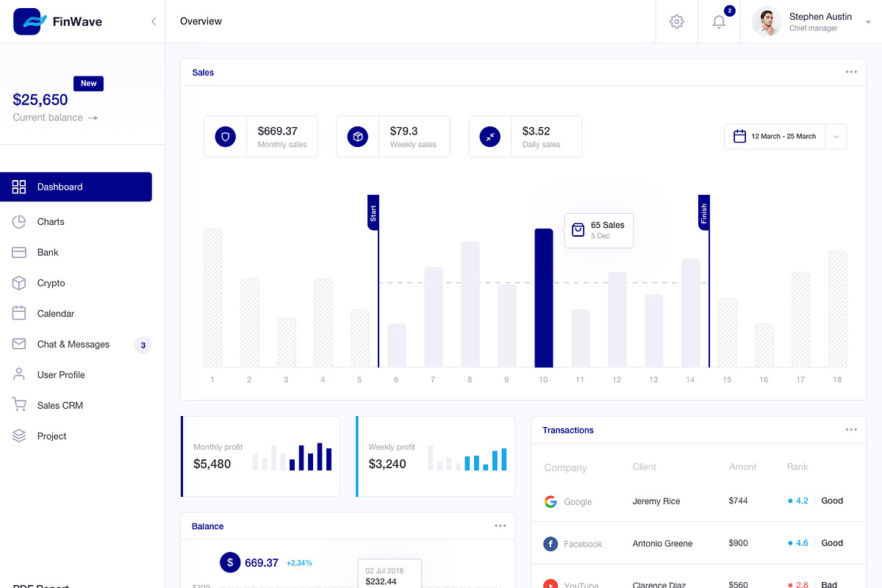Click the Bank card icon

[x=19, y=252]
